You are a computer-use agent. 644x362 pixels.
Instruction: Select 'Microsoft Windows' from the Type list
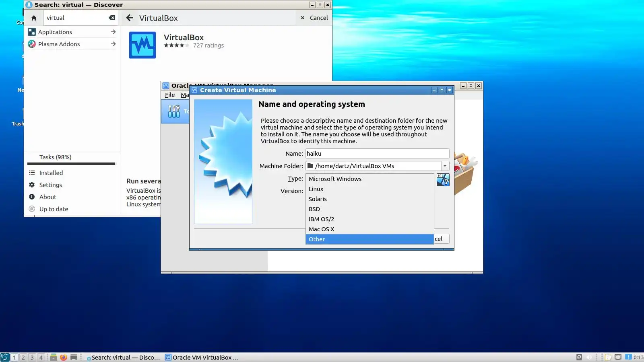pos(370,179)
